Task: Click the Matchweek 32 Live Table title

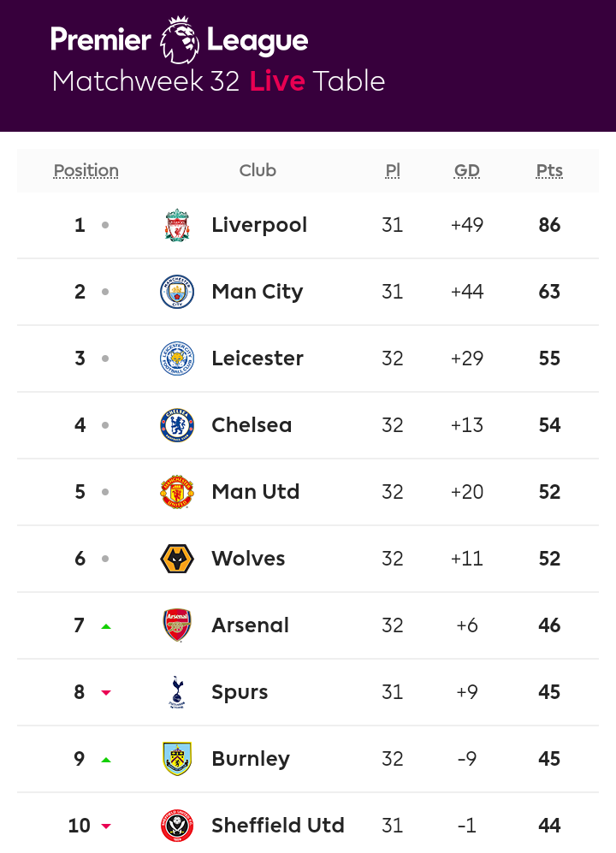Action: [x=218, y=81]
